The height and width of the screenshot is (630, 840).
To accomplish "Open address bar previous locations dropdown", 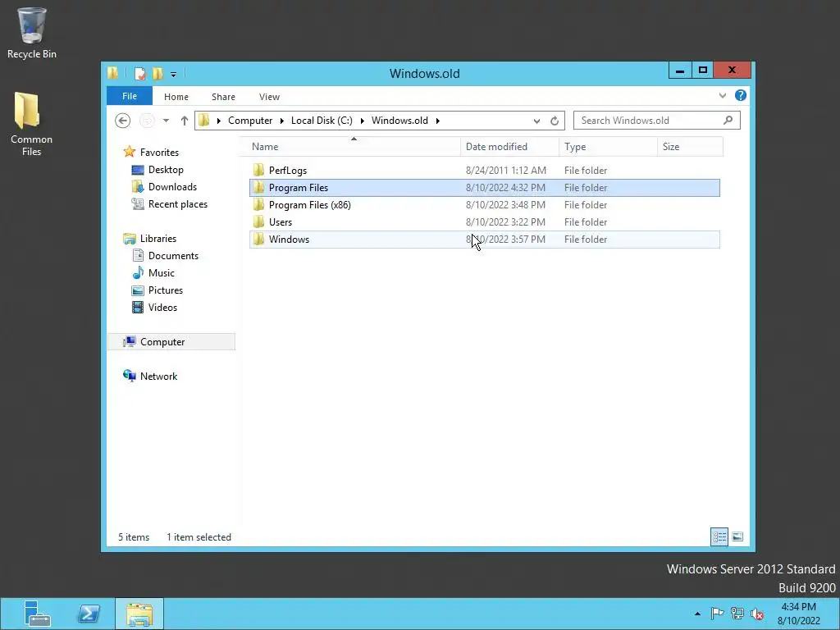I will (536, 121).
